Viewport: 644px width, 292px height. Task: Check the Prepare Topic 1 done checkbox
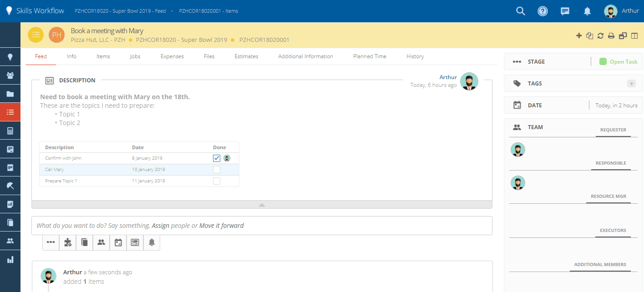(x=217, y=181)
